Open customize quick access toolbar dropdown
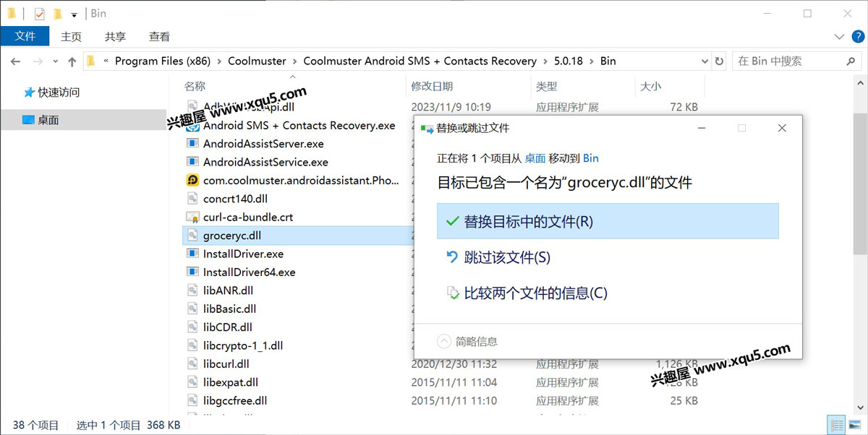This screenshot has width=868, height=435. (x=74, y=14)
